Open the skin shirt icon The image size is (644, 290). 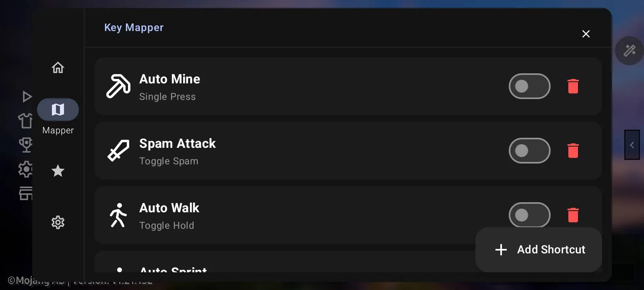[x=26, y=120]
